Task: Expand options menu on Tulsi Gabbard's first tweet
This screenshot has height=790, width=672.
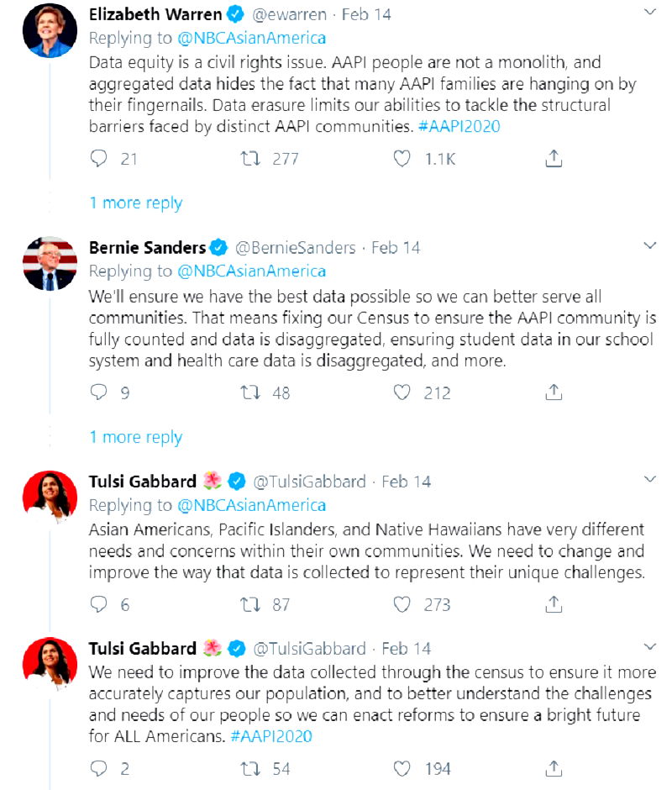Action: click(649, 479)
